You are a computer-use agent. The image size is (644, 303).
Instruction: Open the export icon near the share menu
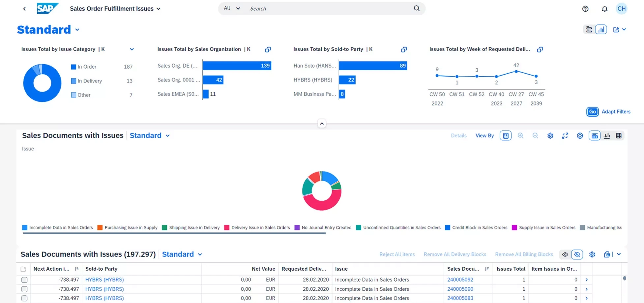[x=617, y=29]
